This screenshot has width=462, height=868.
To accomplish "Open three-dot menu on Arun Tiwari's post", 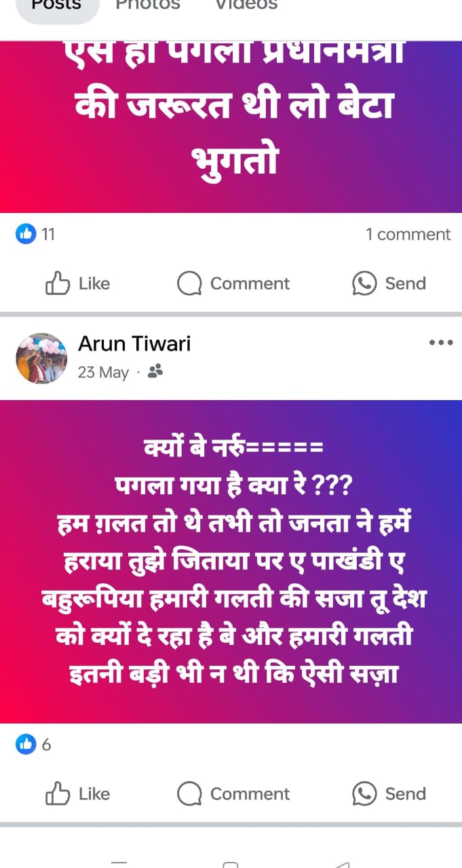I will [x=441, y=342].
